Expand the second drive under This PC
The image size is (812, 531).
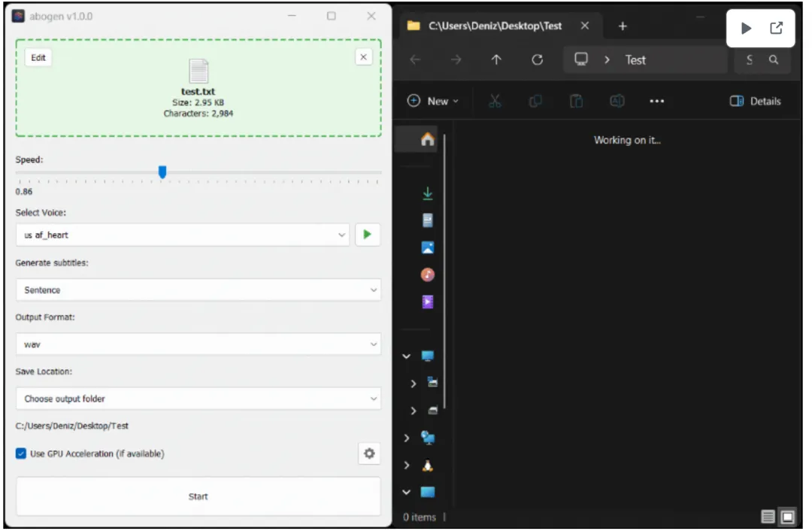pyautogui.click(x=414, y=411)
